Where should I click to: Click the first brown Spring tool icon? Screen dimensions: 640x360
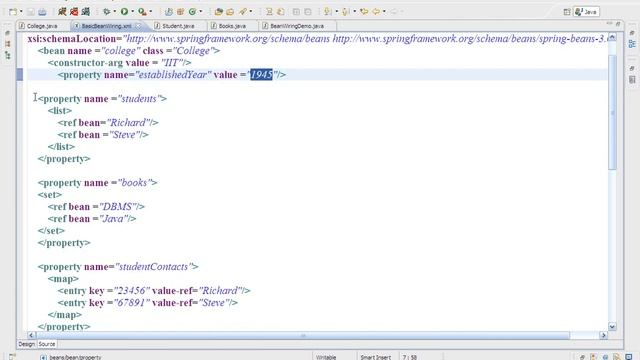click(x=62, y=11)
